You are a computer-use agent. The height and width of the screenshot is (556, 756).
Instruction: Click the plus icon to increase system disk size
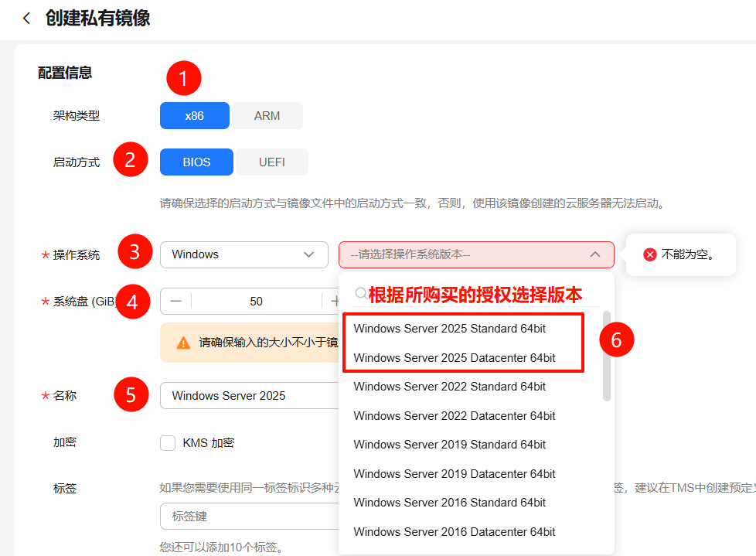335,301
